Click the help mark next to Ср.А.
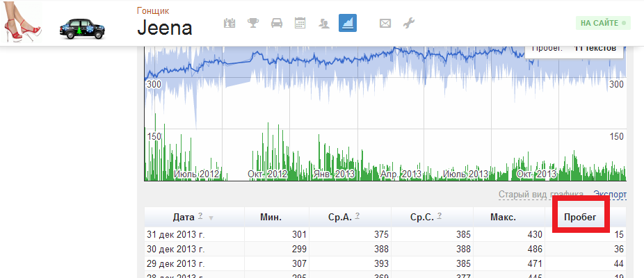 357,216
